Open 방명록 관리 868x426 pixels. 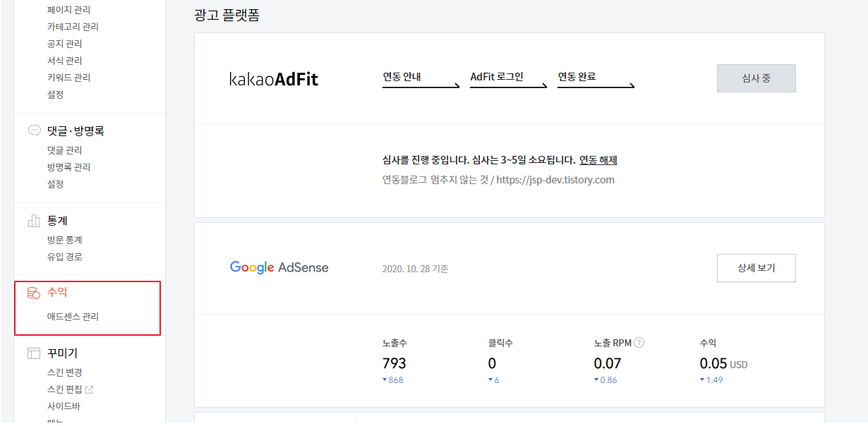pos(68,167)
